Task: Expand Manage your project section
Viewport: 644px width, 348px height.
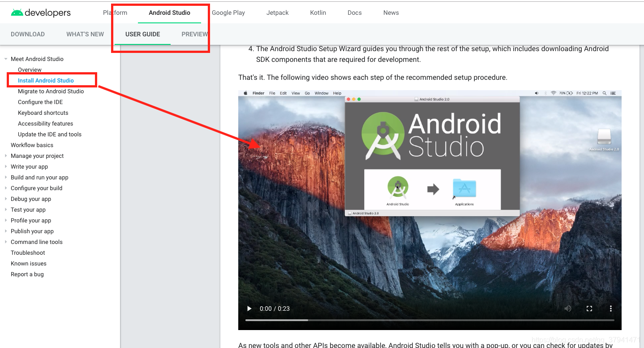Action: [6, 156]
